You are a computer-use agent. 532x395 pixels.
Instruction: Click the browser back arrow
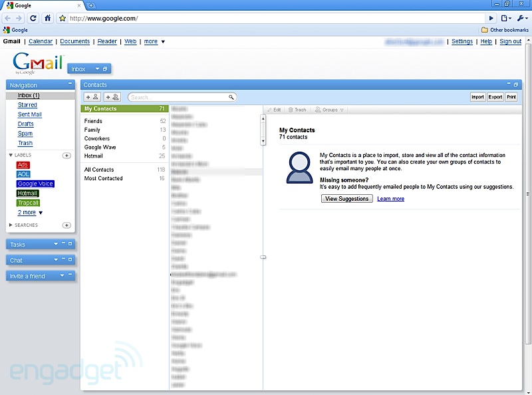[x=7, y=19]
